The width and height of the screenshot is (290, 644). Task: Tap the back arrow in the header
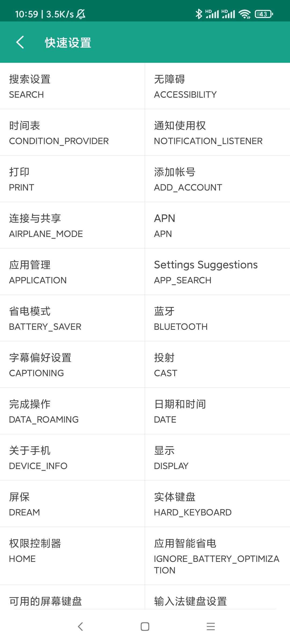(20, 42)
